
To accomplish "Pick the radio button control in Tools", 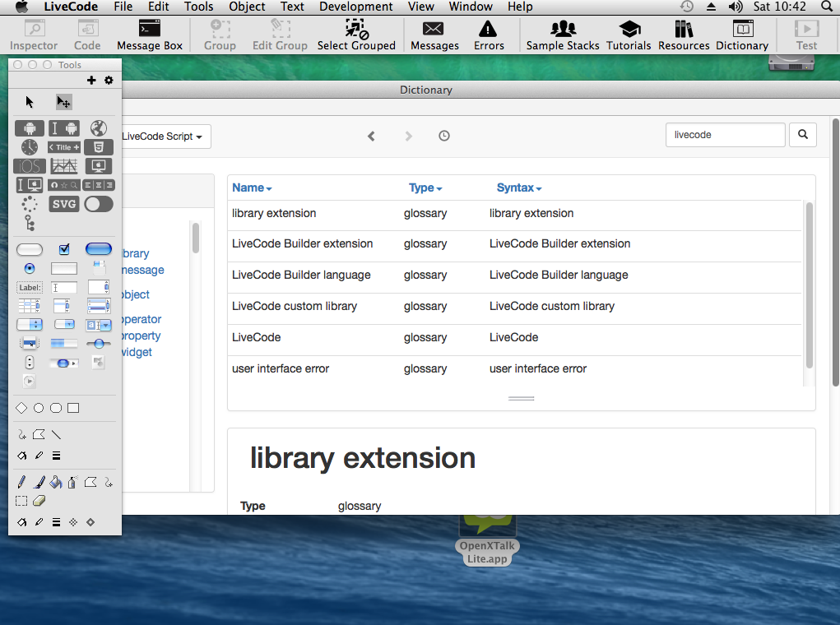I will (x=30, y=268).
